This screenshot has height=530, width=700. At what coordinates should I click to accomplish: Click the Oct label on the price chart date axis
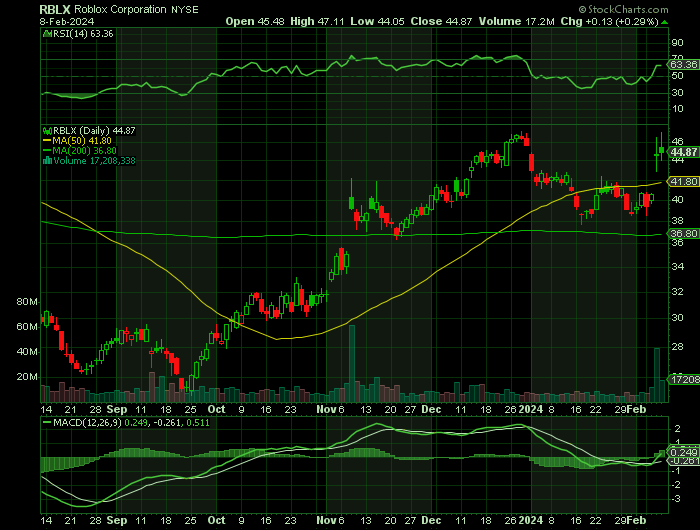[x=217, y=409]
